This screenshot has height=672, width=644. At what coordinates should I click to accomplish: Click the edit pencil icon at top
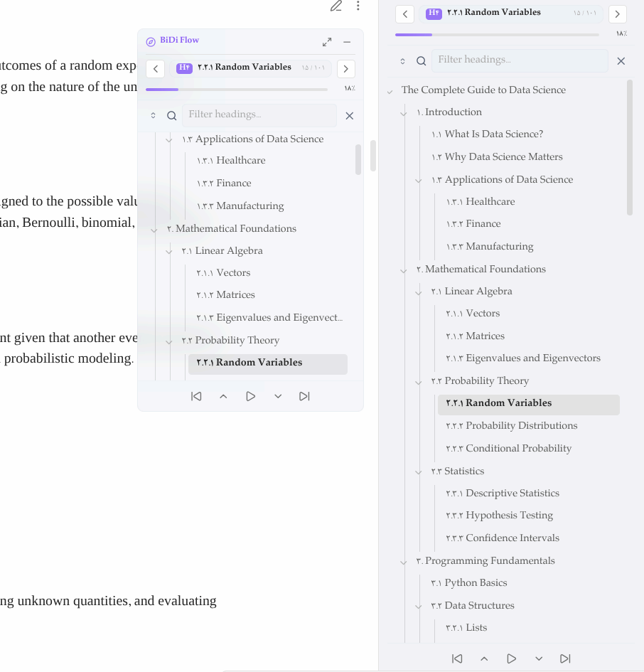click(336, 6)
